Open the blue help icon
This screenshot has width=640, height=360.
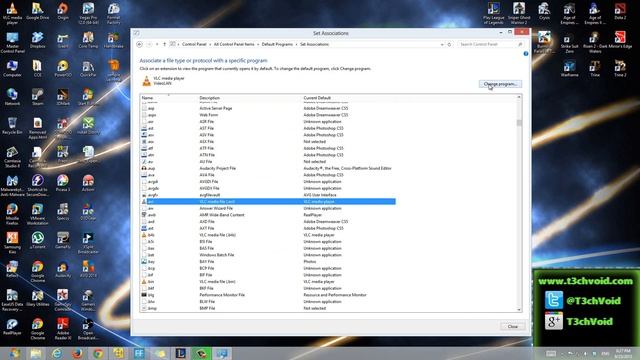(x=526, y=53)
